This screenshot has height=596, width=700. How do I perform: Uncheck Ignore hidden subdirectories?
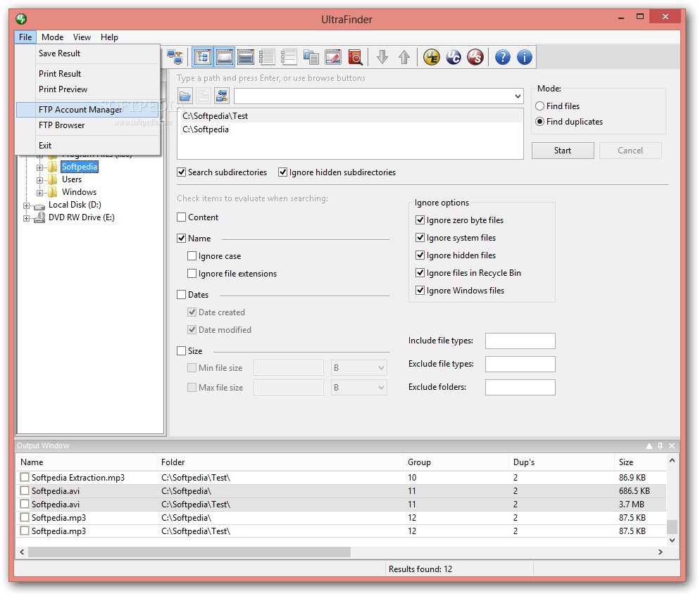pyautogui.click(x=282, y=172)
